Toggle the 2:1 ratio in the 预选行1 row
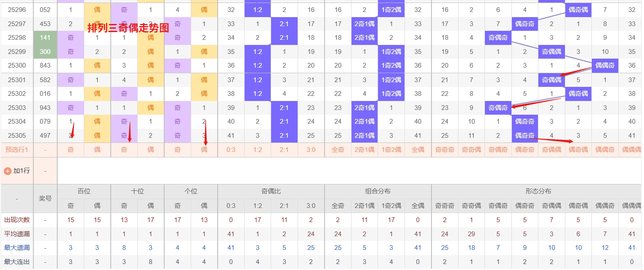Viewport: 644px width, 270px height. (284, 150)
